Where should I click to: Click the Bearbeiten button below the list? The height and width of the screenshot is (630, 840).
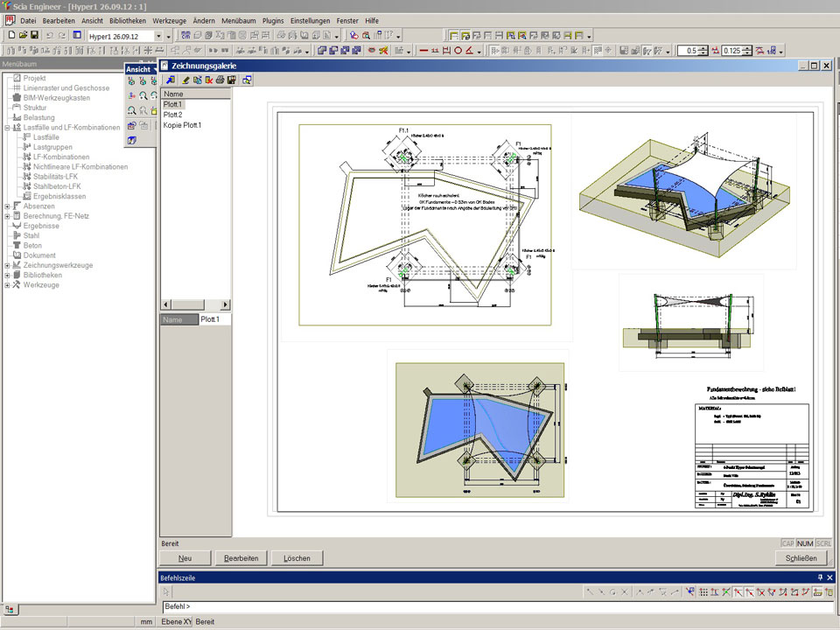pyautogui.click(x=241, y=558)
